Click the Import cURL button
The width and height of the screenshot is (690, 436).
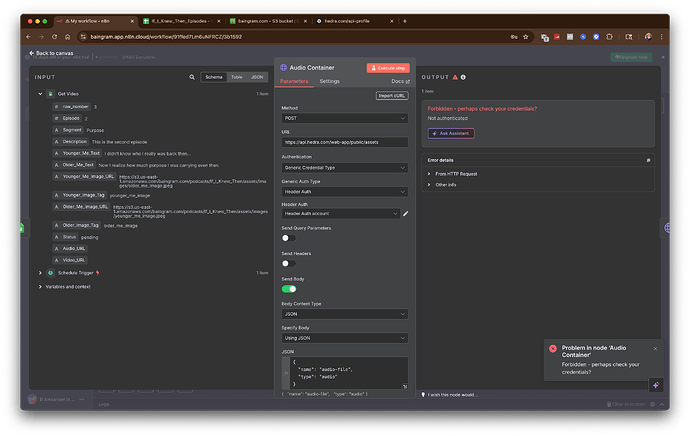[x=392, y=95]
